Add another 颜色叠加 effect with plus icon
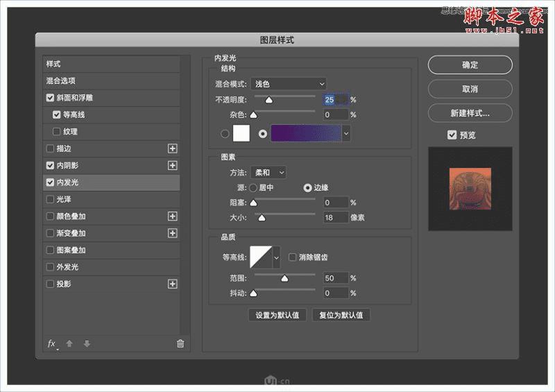555x392 pixels. [172, 216]
